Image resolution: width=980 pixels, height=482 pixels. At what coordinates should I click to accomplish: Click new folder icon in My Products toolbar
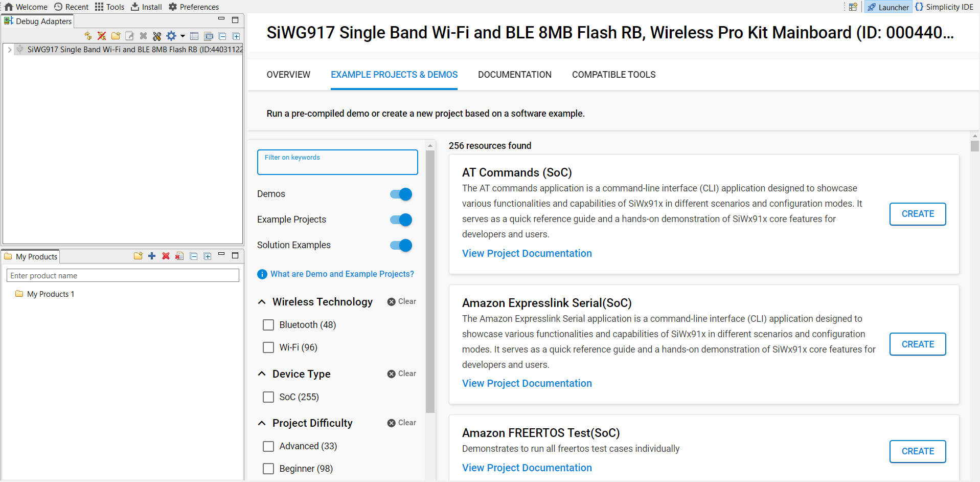point(138,256)
